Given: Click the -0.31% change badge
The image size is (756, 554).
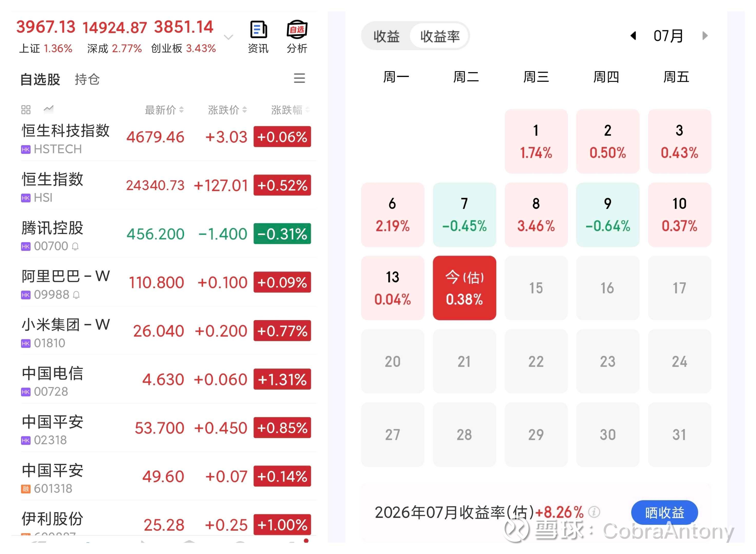Looking at the screenshot, I should 282,234.
